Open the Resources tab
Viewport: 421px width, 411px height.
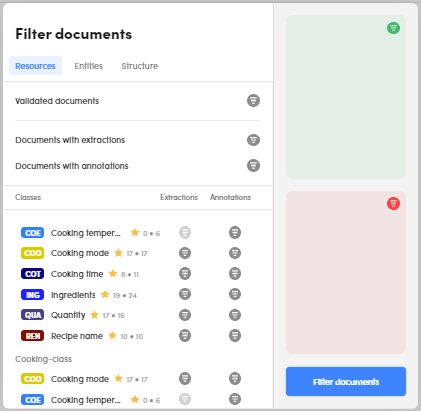35,66
